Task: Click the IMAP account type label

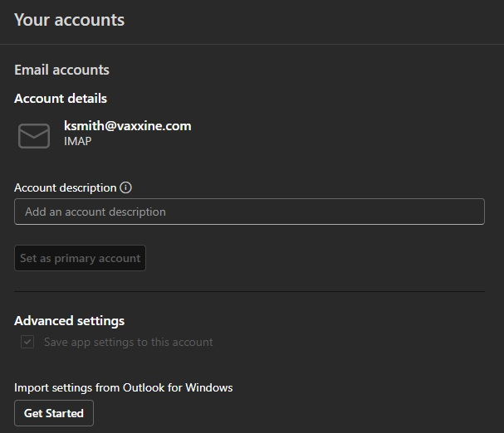Action: click(77, 142)
